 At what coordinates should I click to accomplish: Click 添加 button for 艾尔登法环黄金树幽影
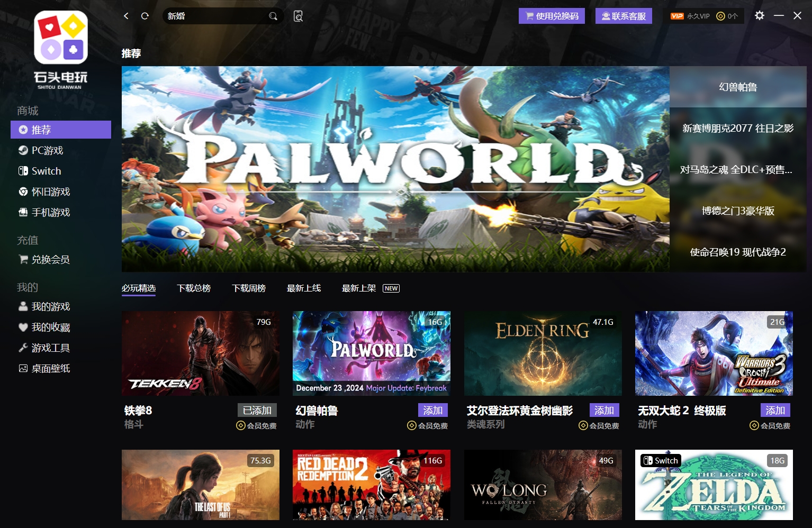coord(604,410)
